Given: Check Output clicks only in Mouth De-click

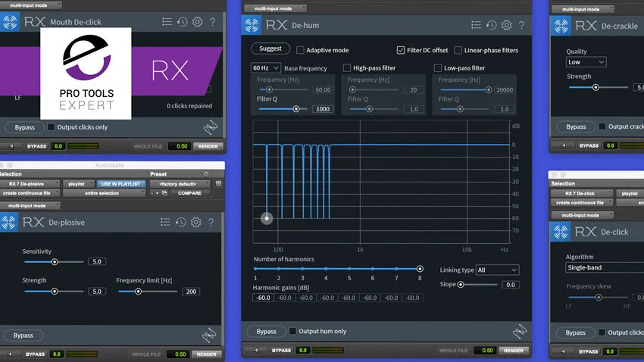Looking at the screenshot, I should [51, 127].
